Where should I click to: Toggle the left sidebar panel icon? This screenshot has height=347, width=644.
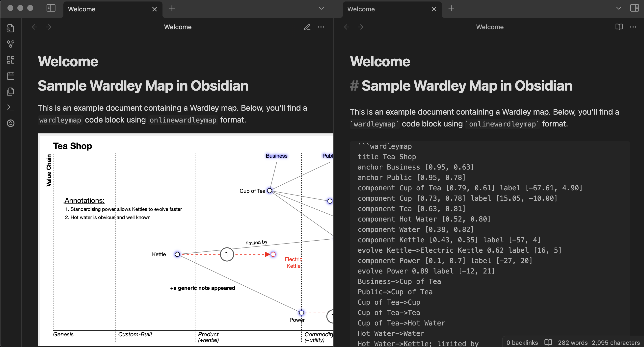(51, 8)
